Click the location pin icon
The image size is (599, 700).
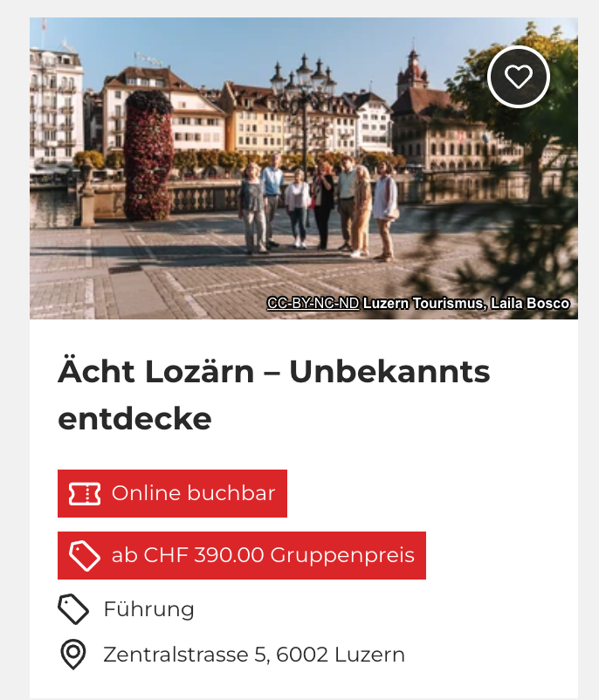click(73, 655)
